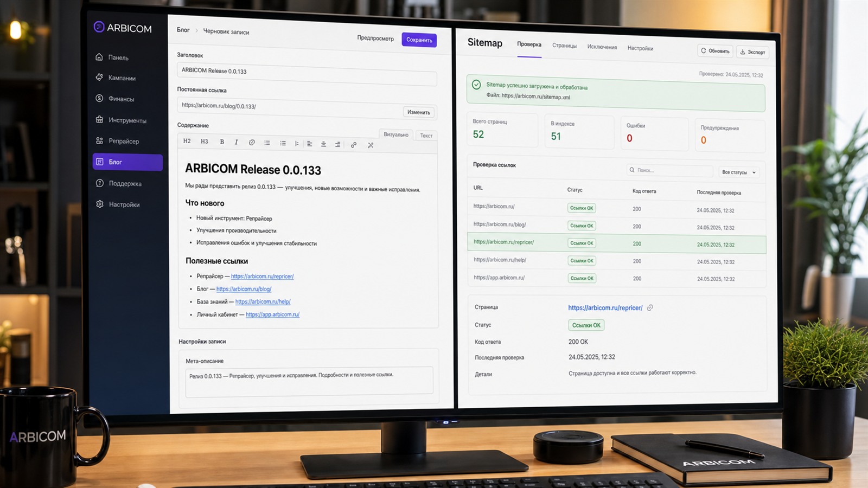The height and width of the screenshot is (488, 868).
Task: Click the ARBICOM logo in the sidebar
Action: click(x=123, y=28)
